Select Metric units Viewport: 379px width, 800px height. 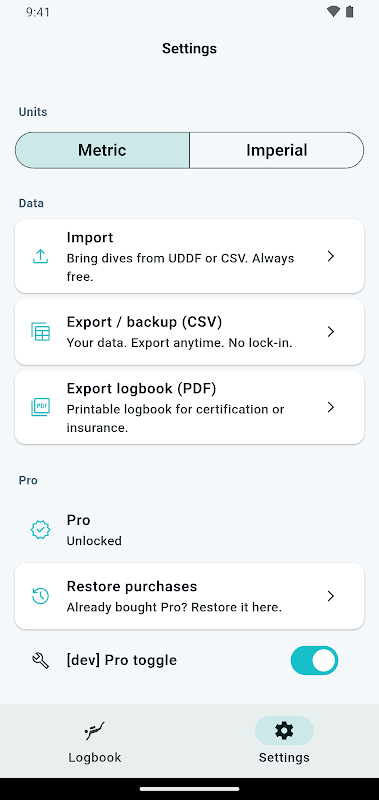click(103, 150)
